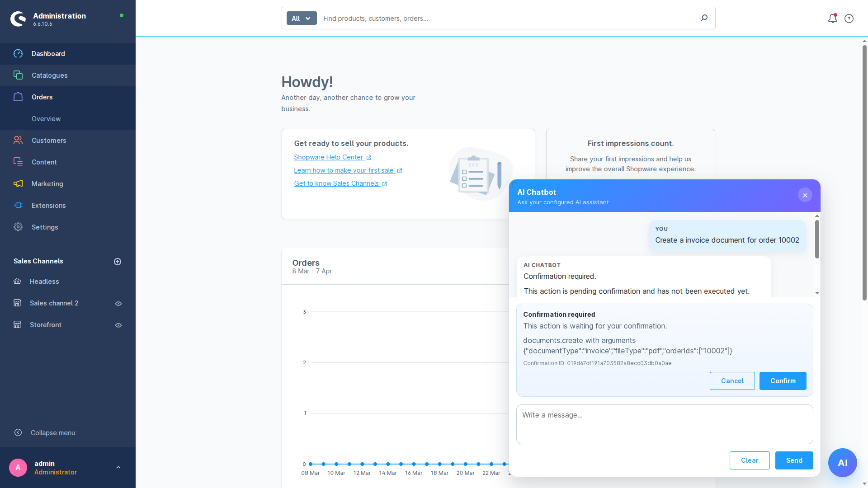
Task: Click external link icon beside Get to know Sales Channels
Action: click(385, 184)
